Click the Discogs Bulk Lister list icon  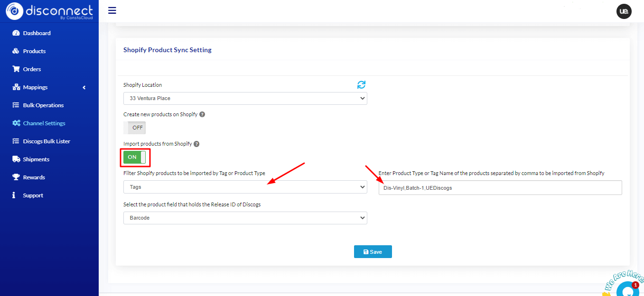click(x=16, y=141)
